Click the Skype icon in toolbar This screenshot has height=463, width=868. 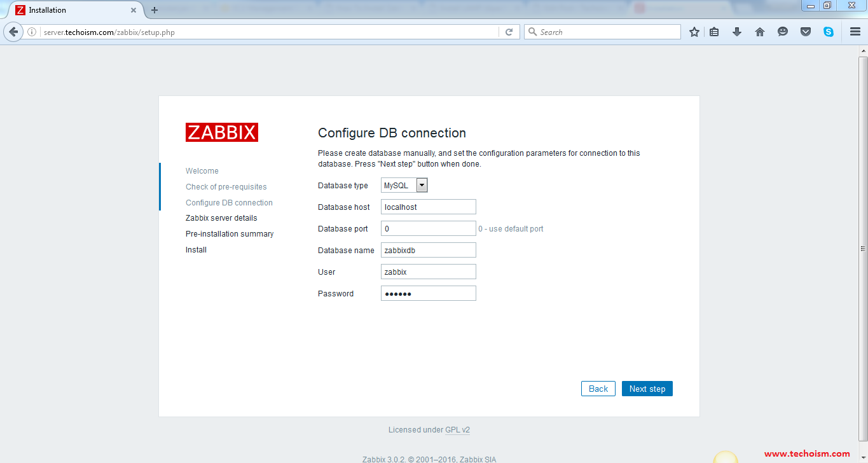(829, 32)
